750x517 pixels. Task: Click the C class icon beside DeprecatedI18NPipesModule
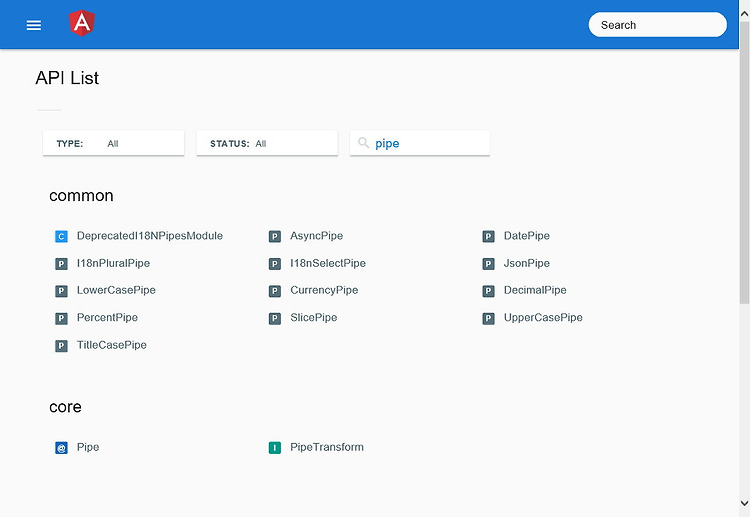point(61,236)
